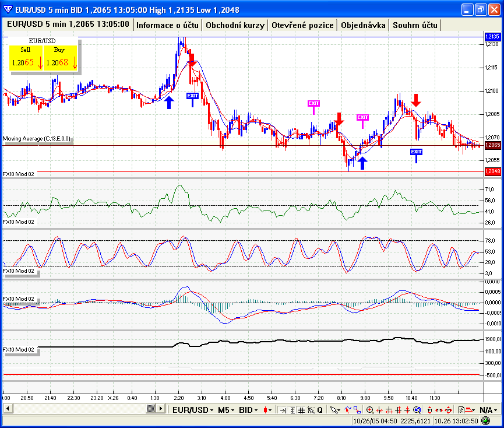The width and height of the screenshot is (504, 428).
Task: Open the M5 timeframe dropdown
Action: (226, 410)
